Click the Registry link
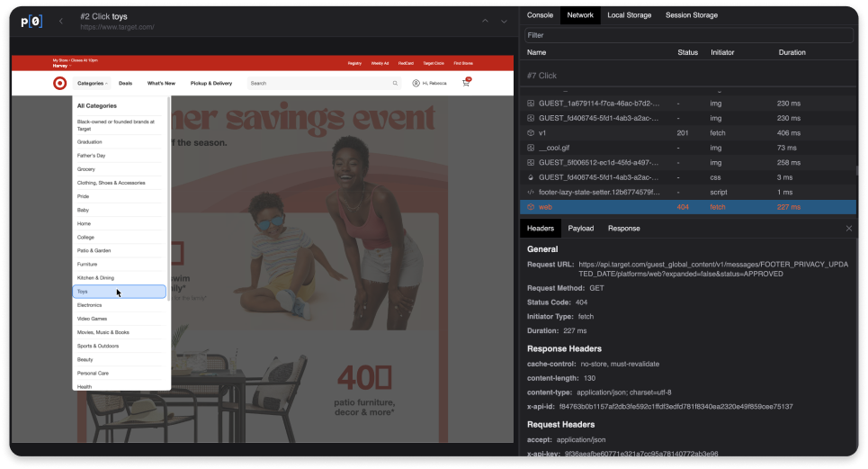This screenshot has width=868, height=469. (x=354, y=63)
